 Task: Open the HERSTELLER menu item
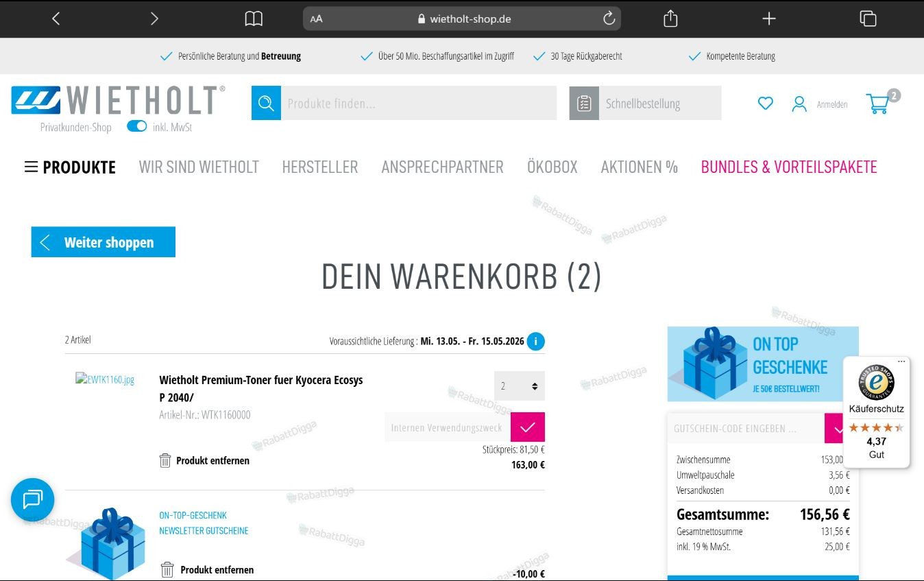click(x=320, y=167)
